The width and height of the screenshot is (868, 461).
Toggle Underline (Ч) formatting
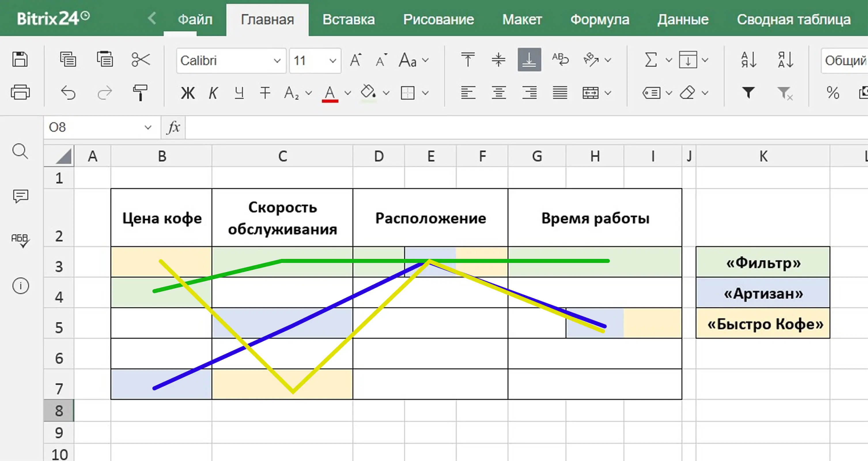click(x=239, y=93)
